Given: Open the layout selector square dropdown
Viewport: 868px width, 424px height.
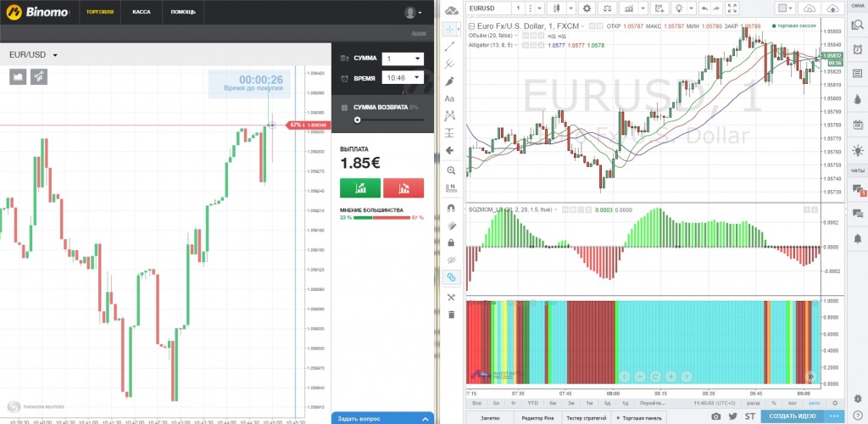Looking at the screenshot, I should click(x=785, y=8).
